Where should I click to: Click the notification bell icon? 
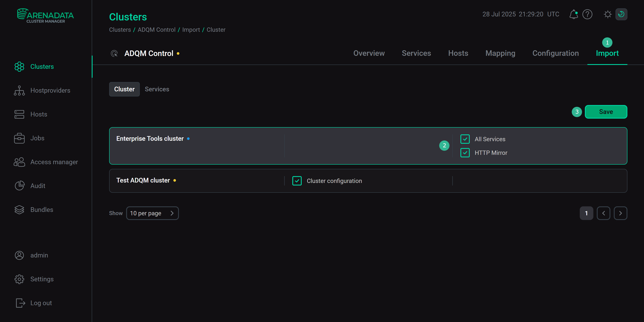pos(574,14)
